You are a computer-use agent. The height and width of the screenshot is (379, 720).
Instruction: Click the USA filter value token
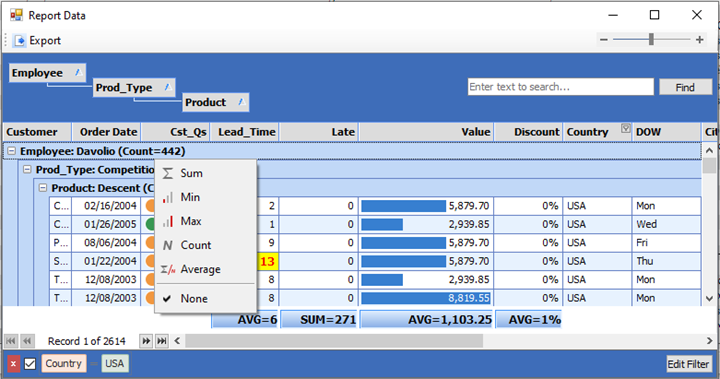pyautogui.click(x=115, y=363)
